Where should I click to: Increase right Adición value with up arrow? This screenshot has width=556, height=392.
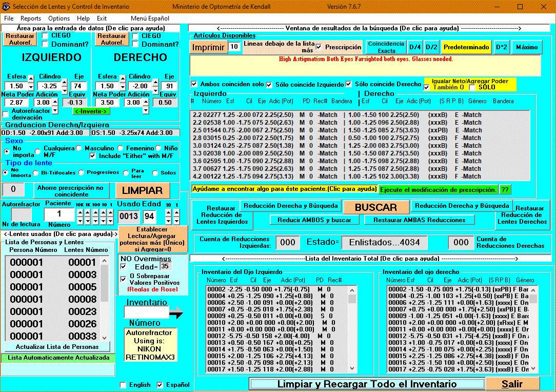[146, 102]
